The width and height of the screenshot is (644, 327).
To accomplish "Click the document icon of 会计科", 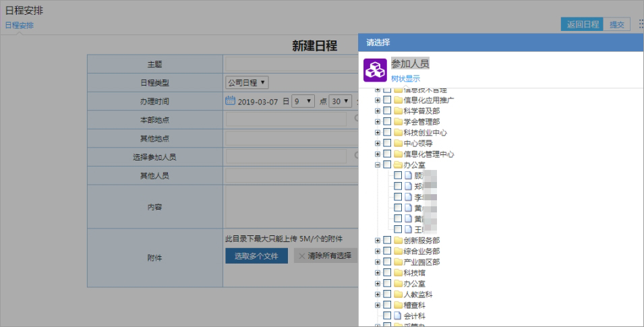I will (397, 316).
